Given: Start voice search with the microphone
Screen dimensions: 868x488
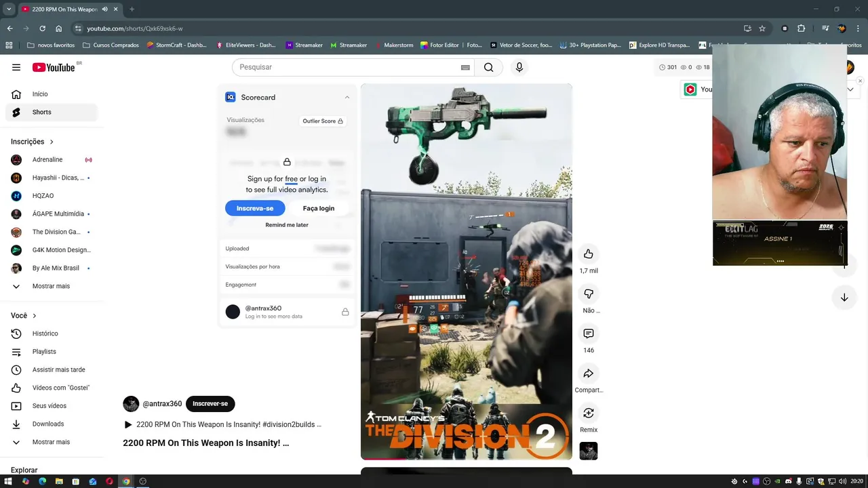Looking at the screenshot, I should (519, 67).
